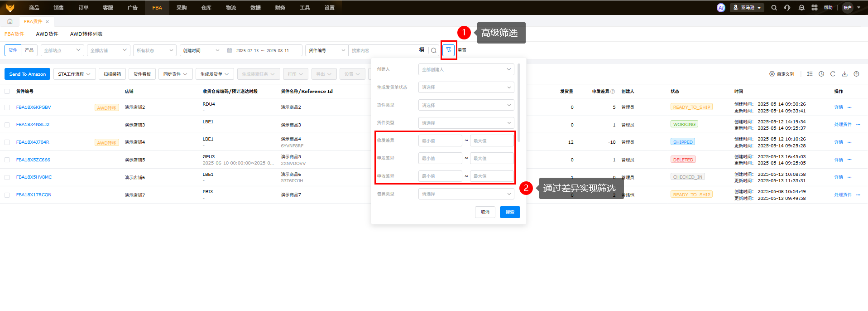Open the 财务 menu in top navigation

(280, 8)
